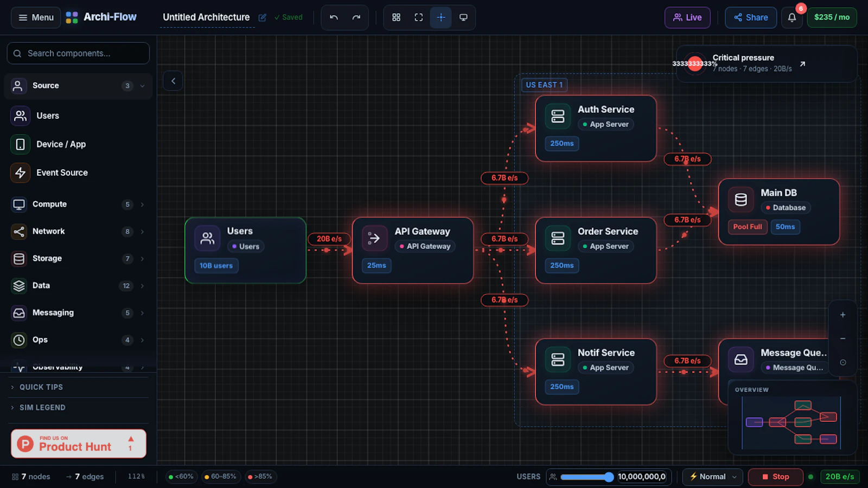Click the 7 nodes status entry

pos(31,477)
